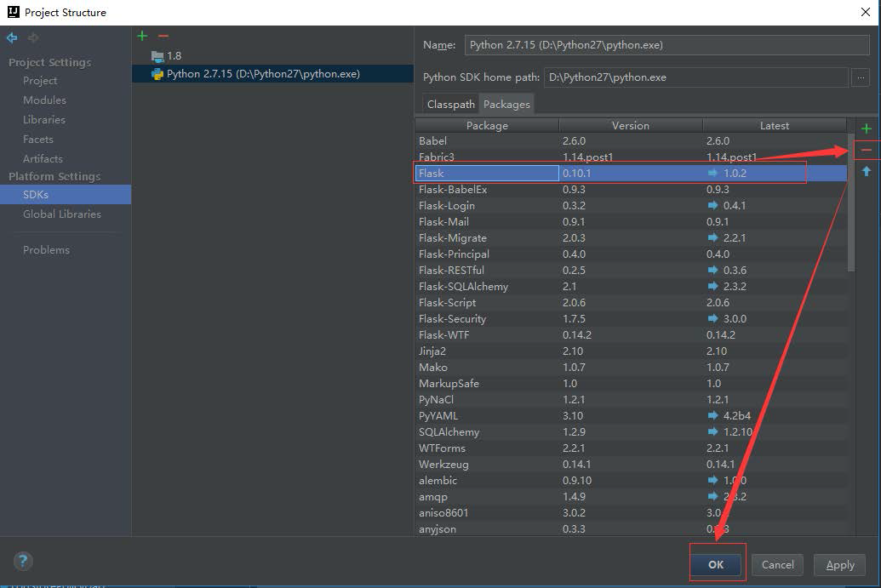881x588 pixels.
Task: Select the Werkzeug package row
Action: [x=631, y=465]
